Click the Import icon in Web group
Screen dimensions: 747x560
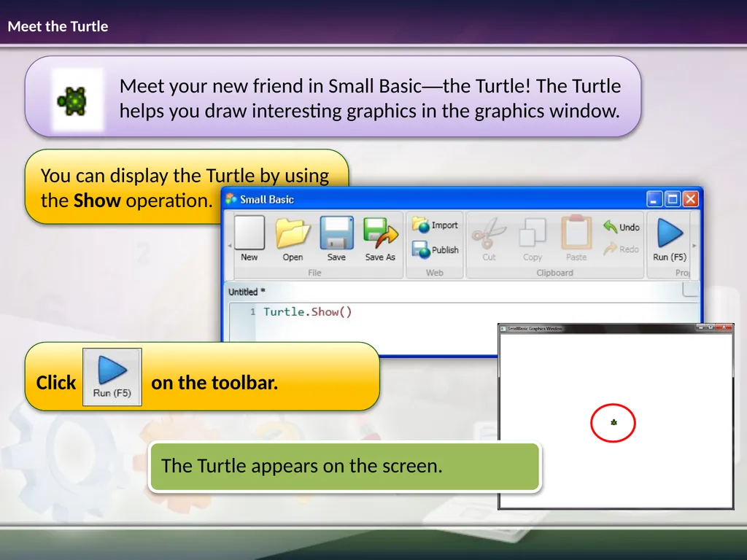click(x=421, y=225)
